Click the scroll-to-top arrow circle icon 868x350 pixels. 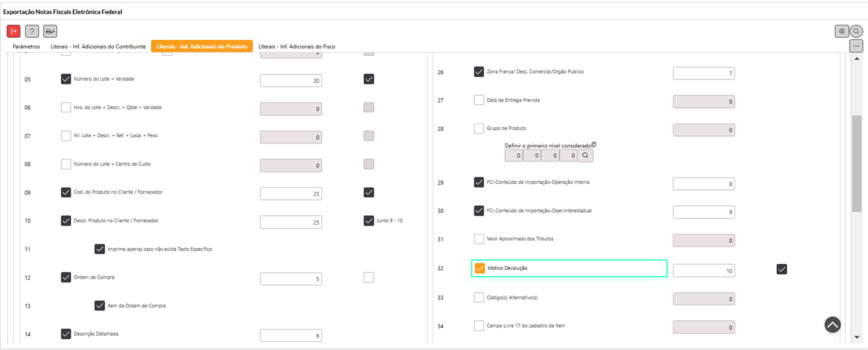833,325
